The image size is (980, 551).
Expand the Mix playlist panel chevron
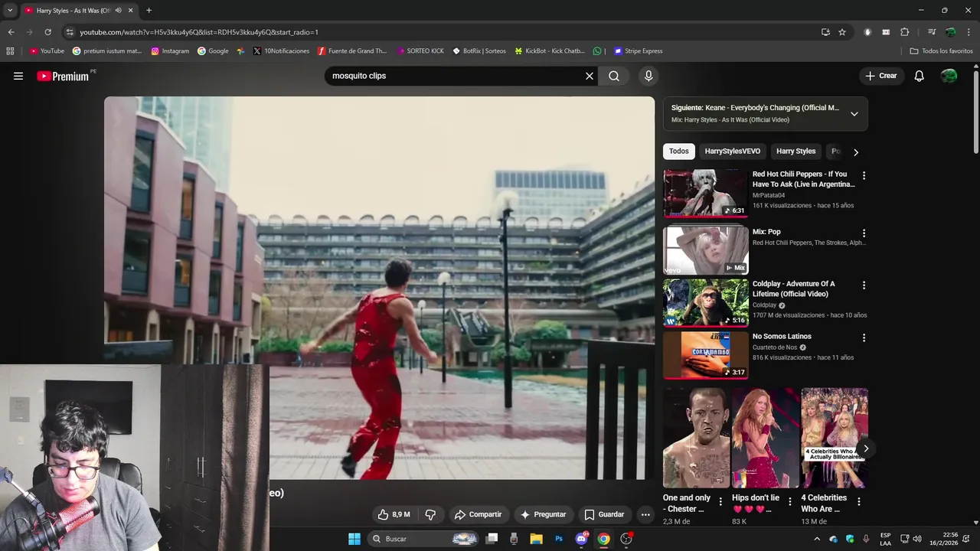[x=854, y=114]
